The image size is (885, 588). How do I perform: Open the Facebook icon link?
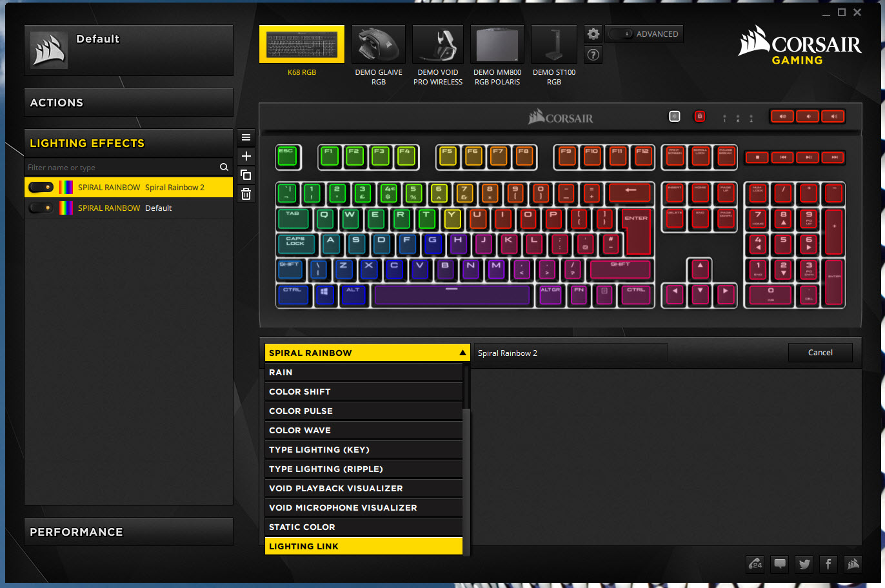pos(829,564)
